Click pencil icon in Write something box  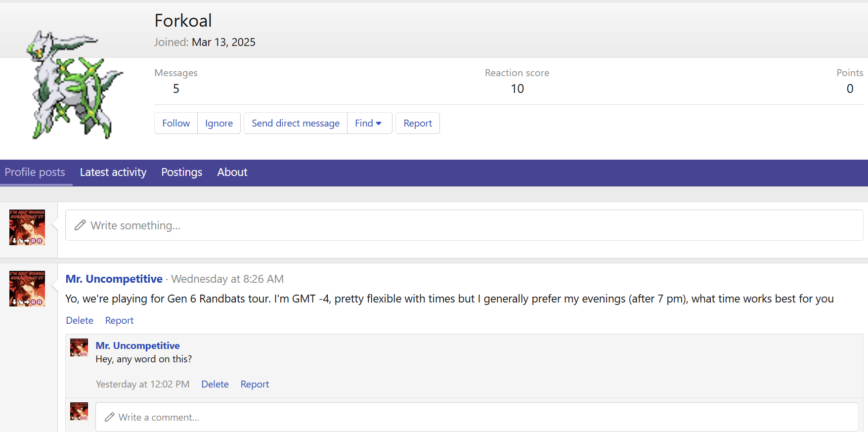tap(80, 225)
